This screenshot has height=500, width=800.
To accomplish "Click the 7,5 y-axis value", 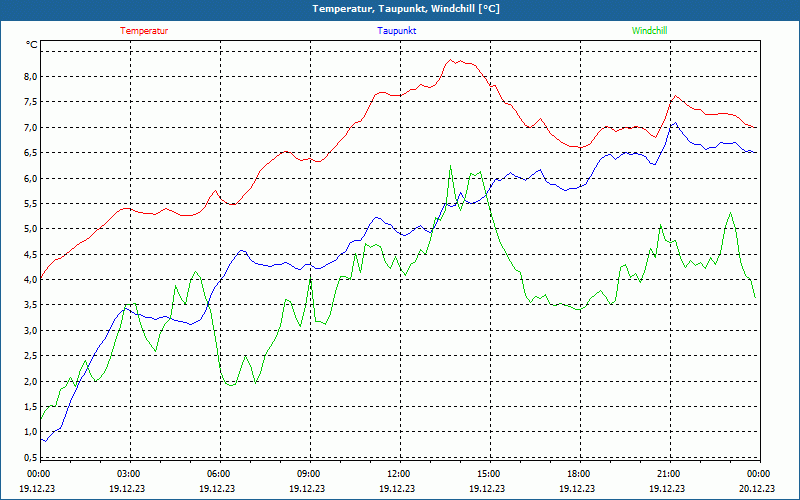I will [32, 102].
